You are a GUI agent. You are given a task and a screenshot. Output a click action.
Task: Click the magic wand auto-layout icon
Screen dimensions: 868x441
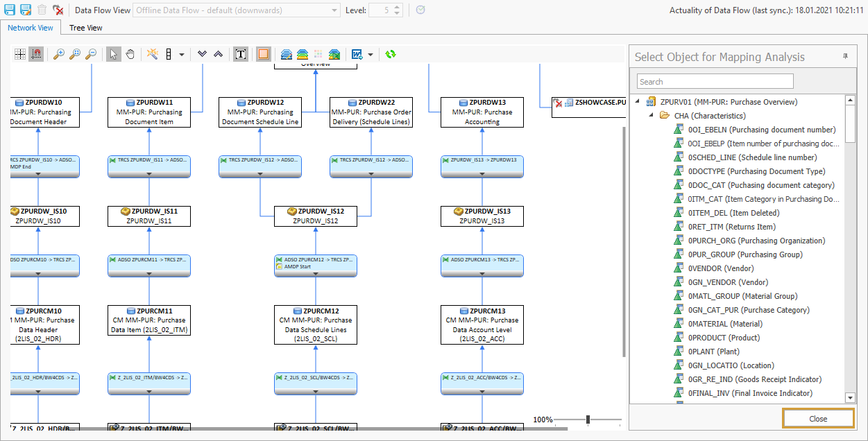[x=152, y=54]
